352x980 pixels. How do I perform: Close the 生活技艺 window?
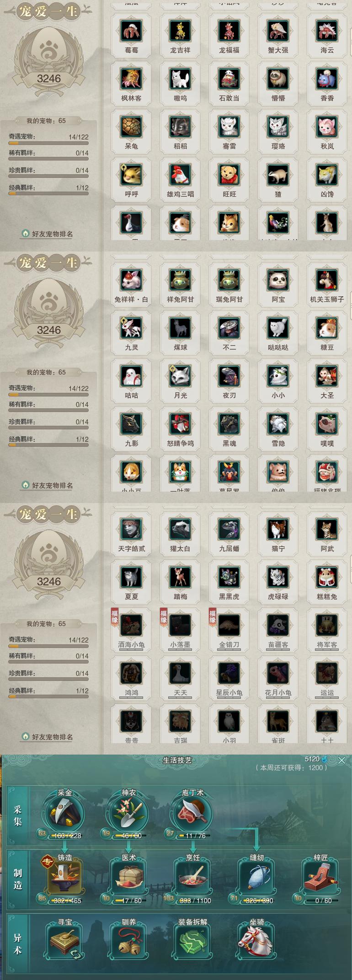(341, 761)
